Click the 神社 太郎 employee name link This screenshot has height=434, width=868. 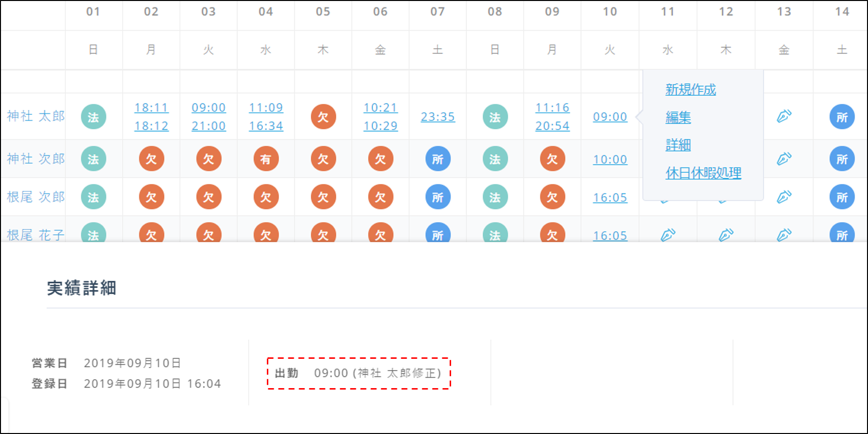pyautogui.click(x=36, y=116)
